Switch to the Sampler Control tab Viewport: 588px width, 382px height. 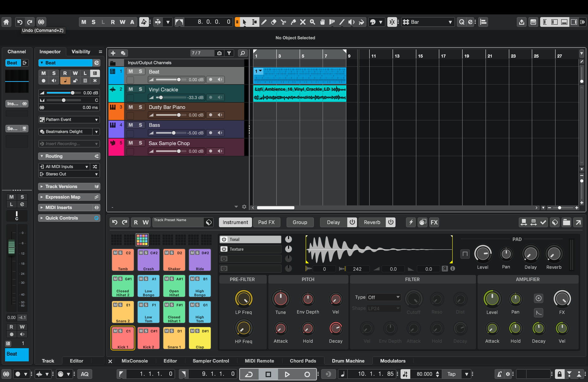pos(211,361)
